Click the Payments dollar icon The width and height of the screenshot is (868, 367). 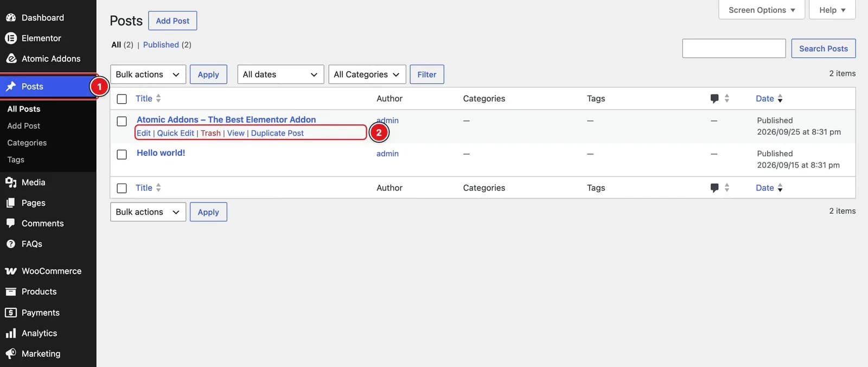[10, 313]
